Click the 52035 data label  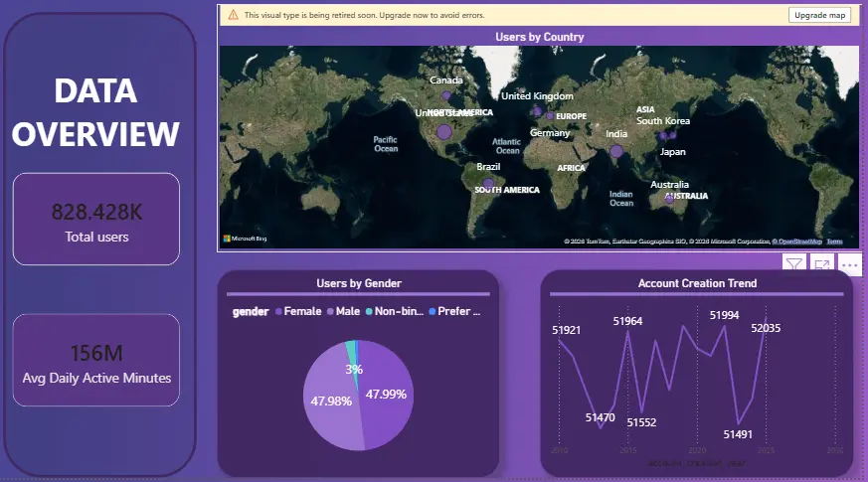click(x=766, y=328)
